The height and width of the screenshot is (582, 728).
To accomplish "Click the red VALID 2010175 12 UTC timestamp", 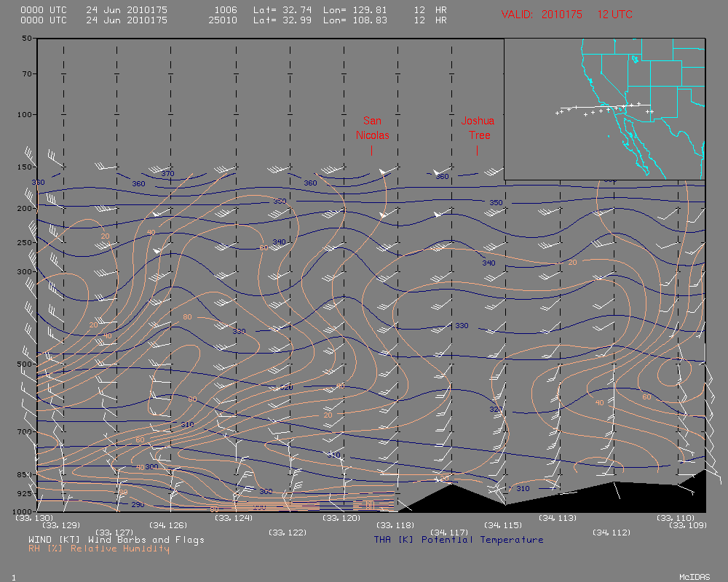I will (566, 15).
